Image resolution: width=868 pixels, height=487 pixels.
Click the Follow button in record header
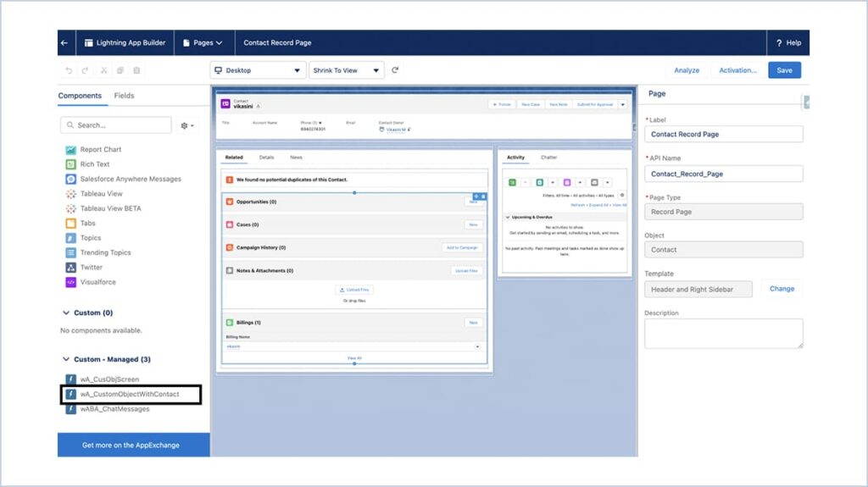pos(502,104)
